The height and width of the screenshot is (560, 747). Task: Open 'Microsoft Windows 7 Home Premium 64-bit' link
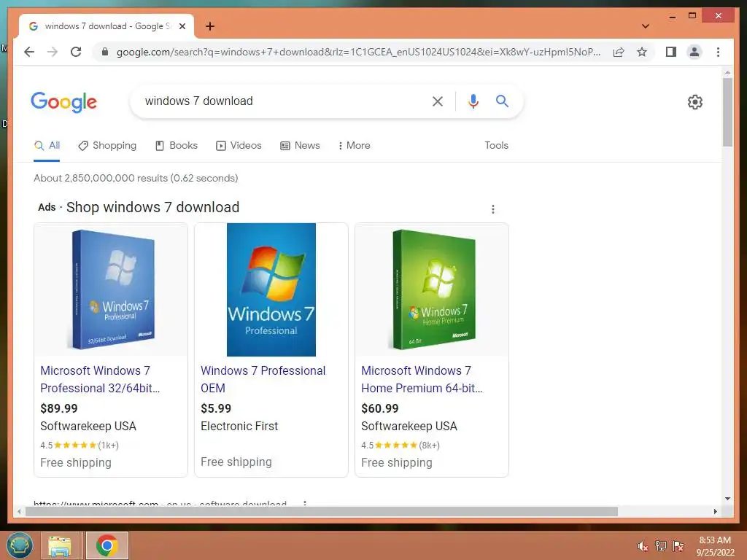[x=422, y=379]
